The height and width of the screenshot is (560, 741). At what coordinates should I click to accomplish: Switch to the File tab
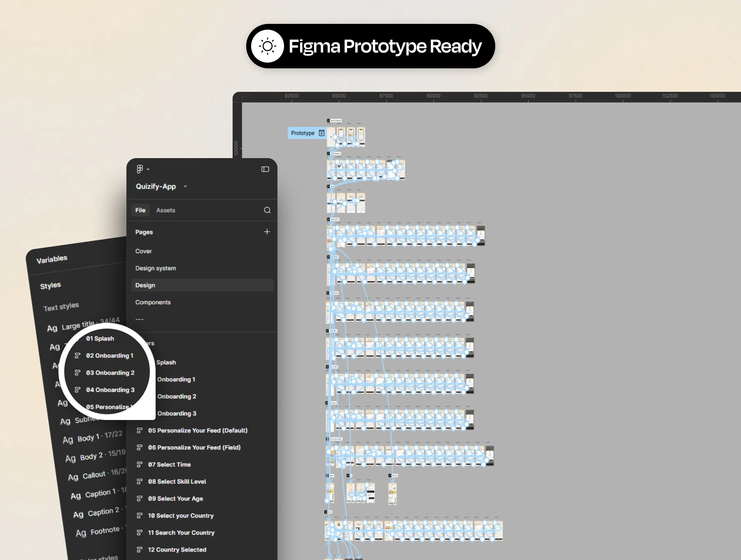coord(140,210)
